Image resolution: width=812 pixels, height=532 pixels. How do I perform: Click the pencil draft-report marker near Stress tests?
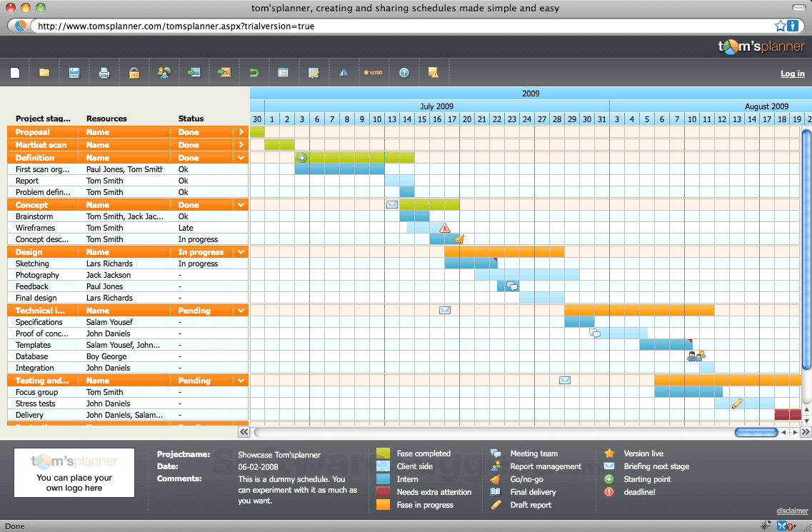click(x=736, y=403)
